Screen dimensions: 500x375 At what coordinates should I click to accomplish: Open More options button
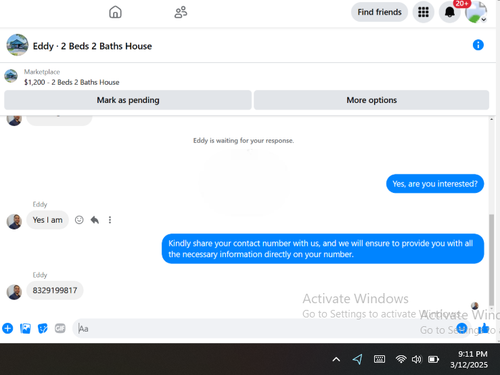pyautogui.click(x=371, y=100)
